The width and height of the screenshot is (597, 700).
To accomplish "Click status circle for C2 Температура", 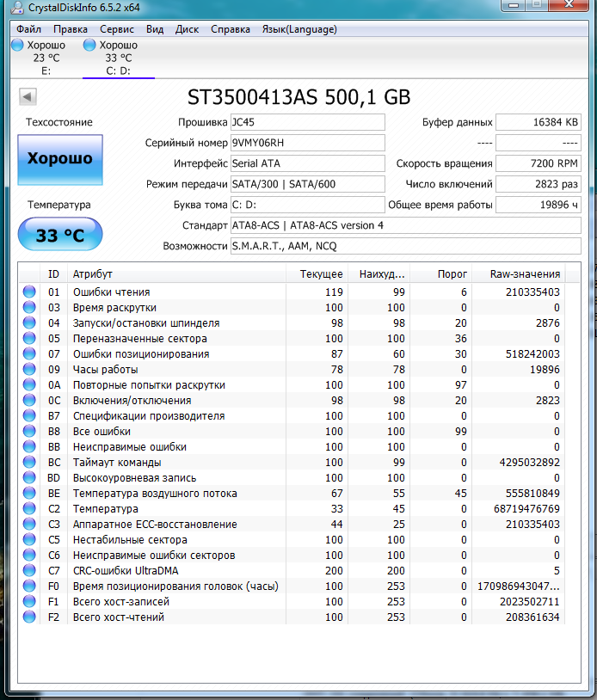I will pos(29,508).
